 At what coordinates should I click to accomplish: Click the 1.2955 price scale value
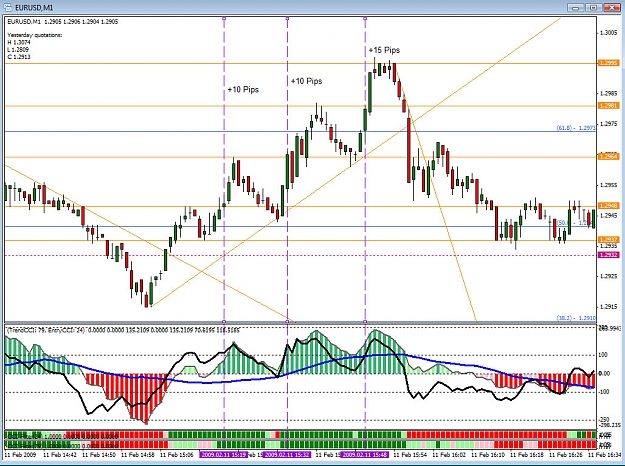point(609,185)
